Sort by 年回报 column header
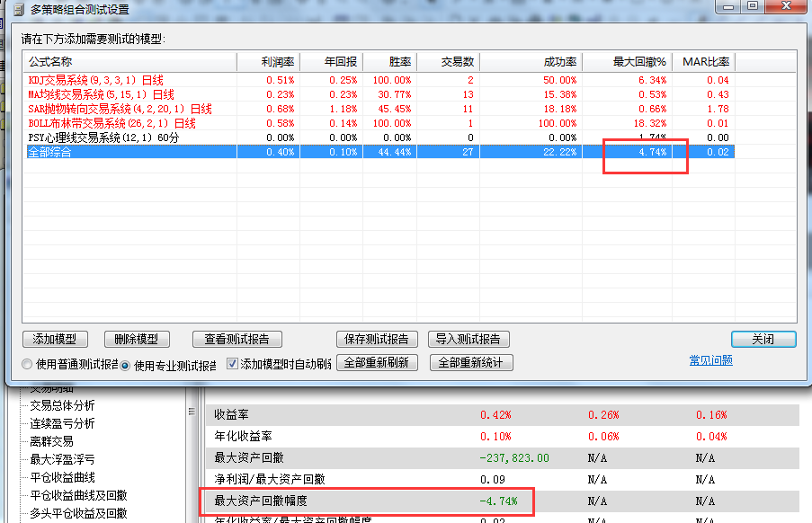This screenshot has width=812, height=523. 332,62
